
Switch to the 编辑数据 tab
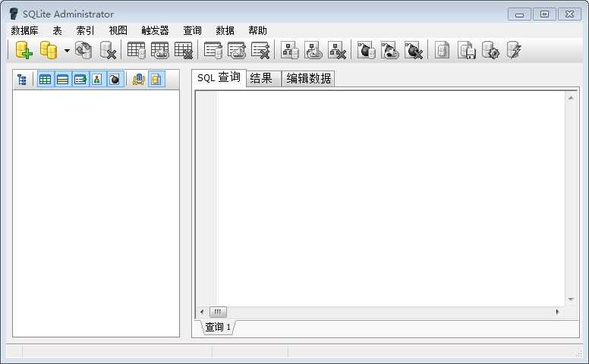click(x=308, y=78)
